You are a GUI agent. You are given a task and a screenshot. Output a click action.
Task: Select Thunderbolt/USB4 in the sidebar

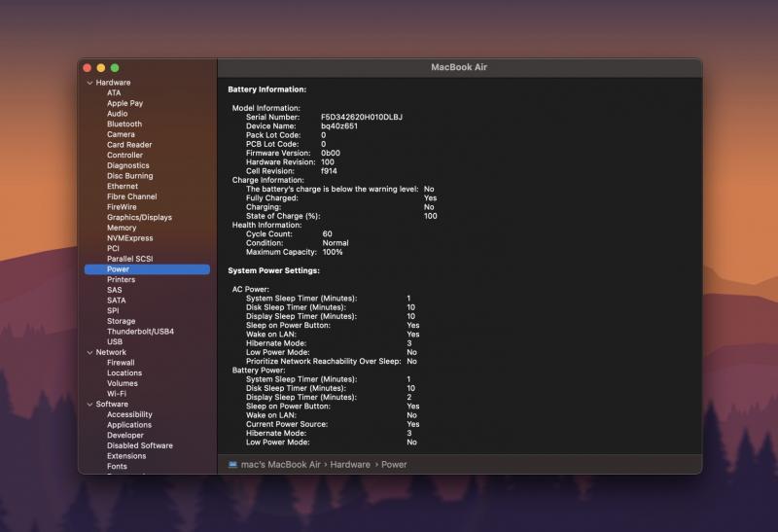(x=140, y=332)
